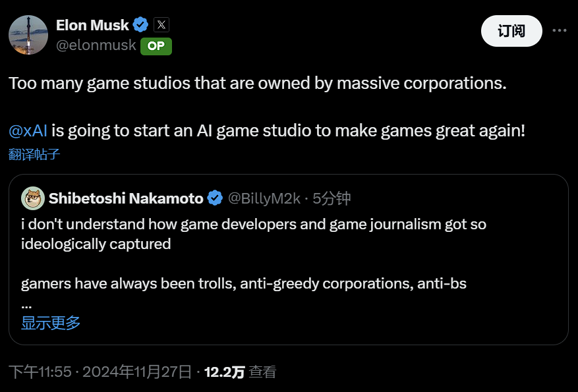The width and height of the screenshot is (578, 392).
Task: Open Elon Musk's profile avatar
Action: (28, 34)
